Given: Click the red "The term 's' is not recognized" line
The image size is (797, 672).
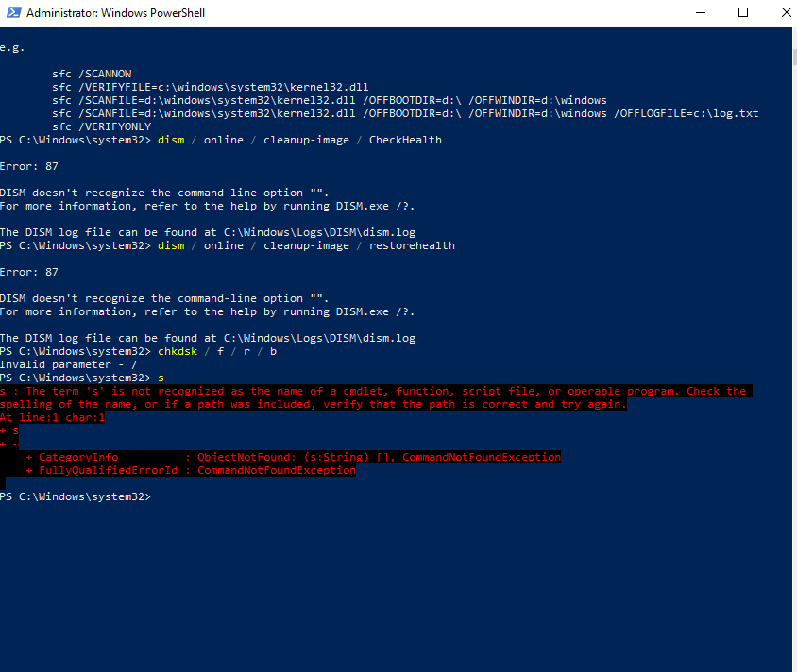Looking at the screenshot, I should 376,391.
